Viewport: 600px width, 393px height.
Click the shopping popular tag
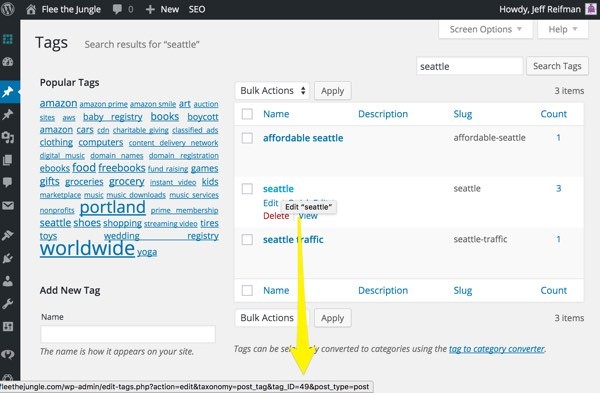tap(122, 223)
